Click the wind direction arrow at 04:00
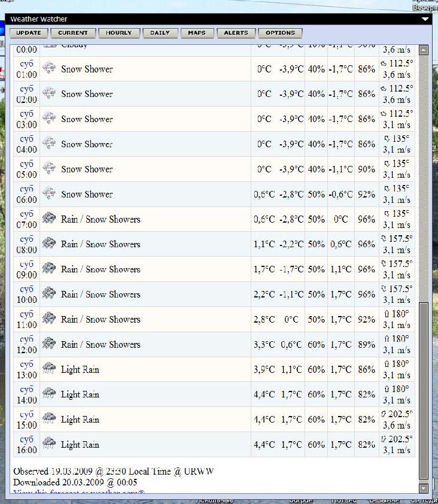Image resolution: width=438 pixels, height=504 pixels. [387, 139]
